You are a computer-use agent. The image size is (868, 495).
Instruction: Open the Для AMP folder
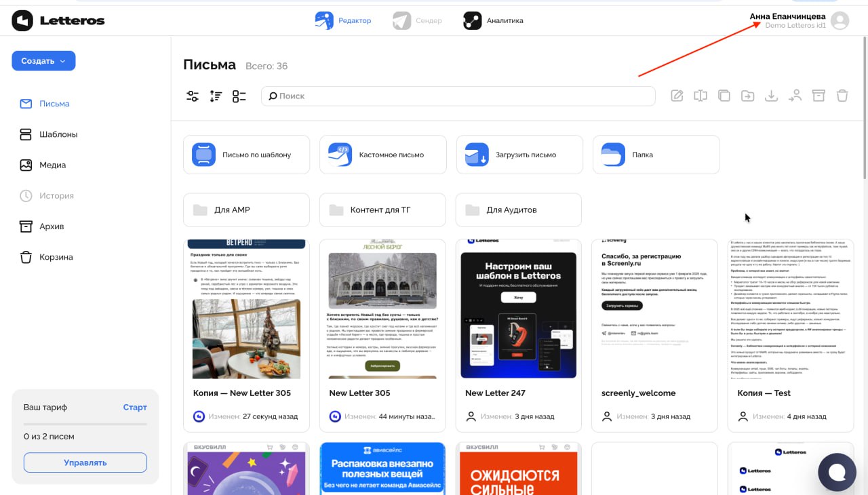(x=246, y=210)
